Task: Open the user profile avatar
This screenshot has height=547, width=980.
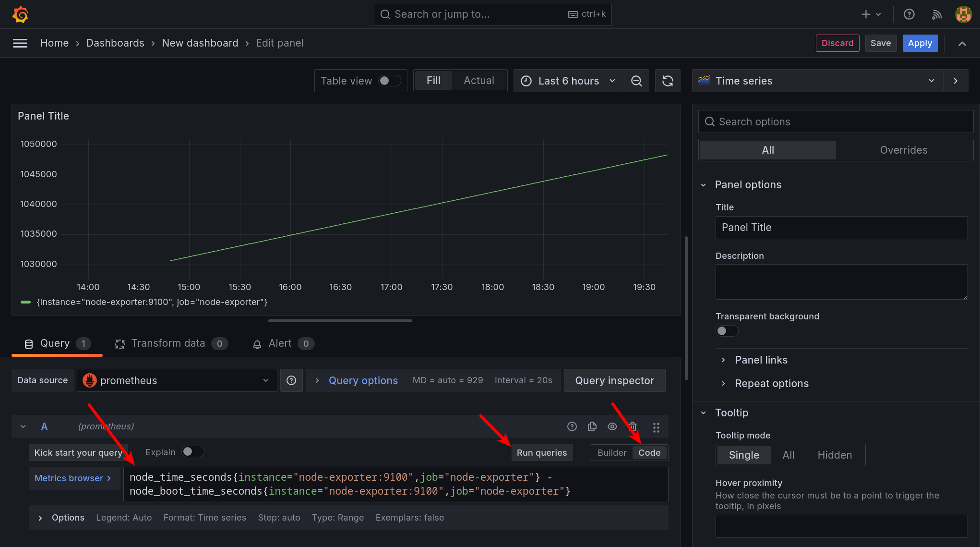Action: point(963,14)
